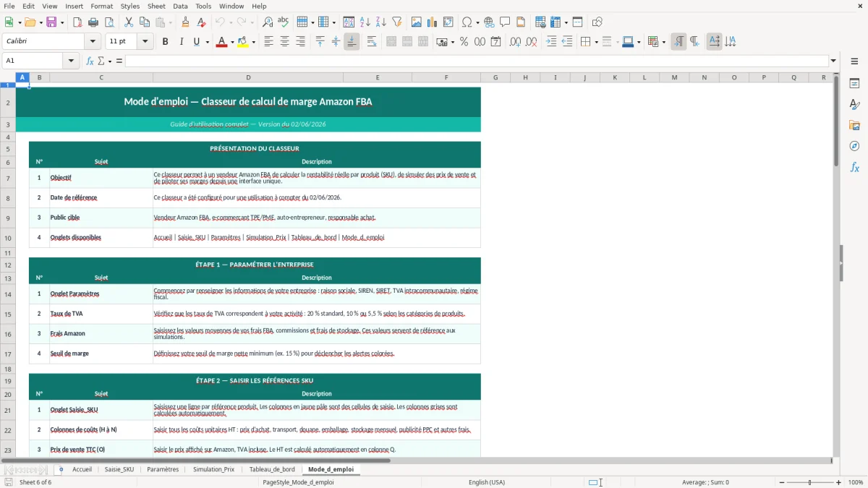Open the sidebar Styles panel
The height and width of the screenshot is (488, 868).
pos(854,104)
